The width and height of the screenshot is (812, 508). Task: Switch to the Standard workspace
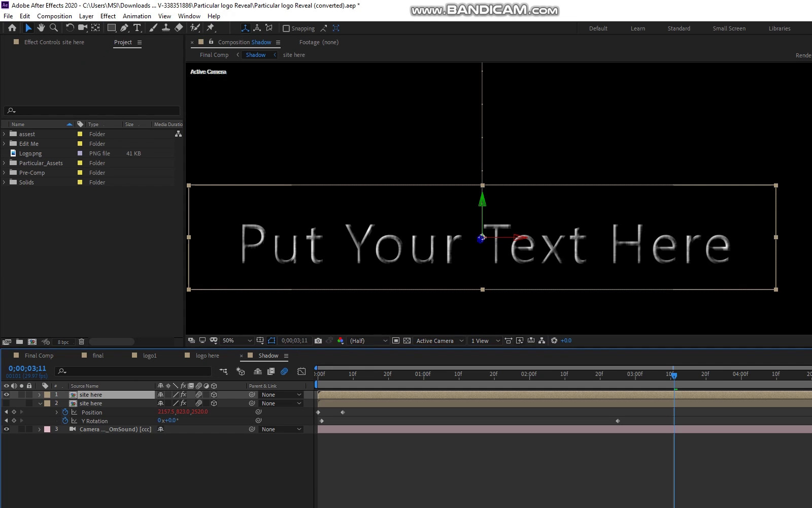[679, 28]
